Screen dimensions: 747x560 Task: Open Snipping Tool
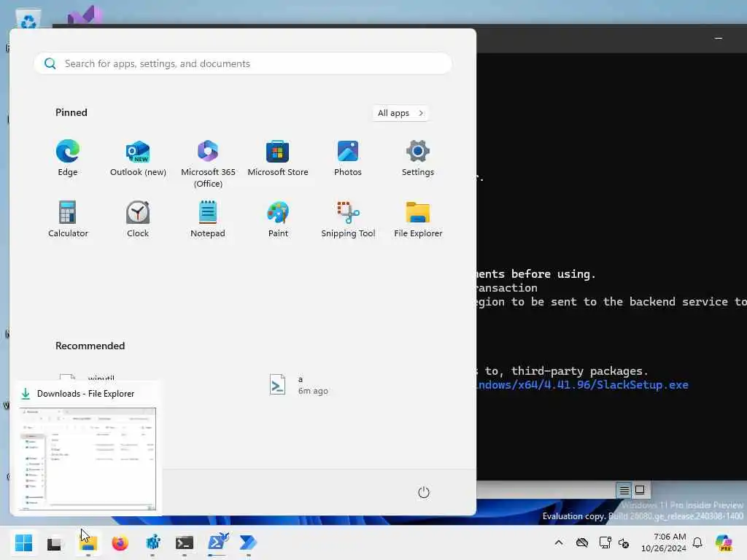[x=348, y=219]
